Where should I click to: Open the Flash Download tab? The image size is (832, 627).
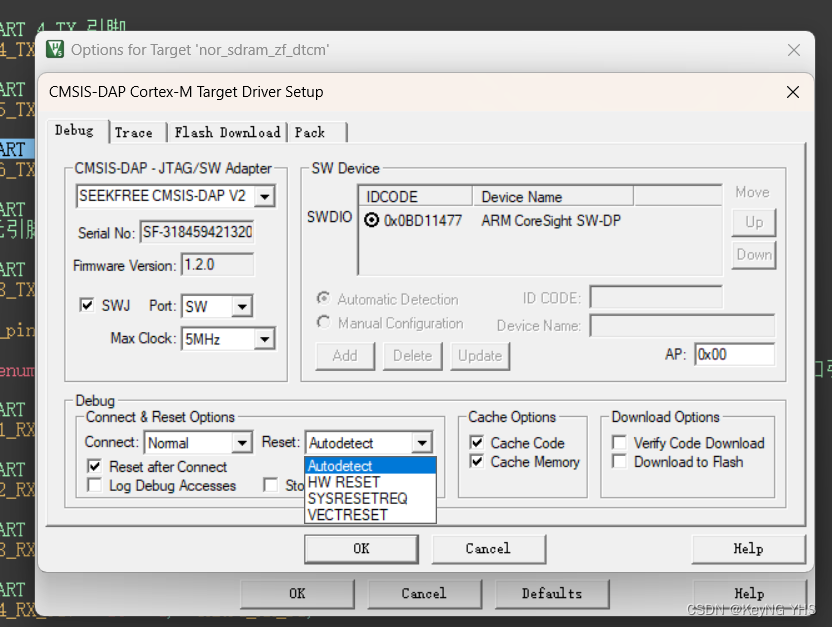(x=227, y=132)
